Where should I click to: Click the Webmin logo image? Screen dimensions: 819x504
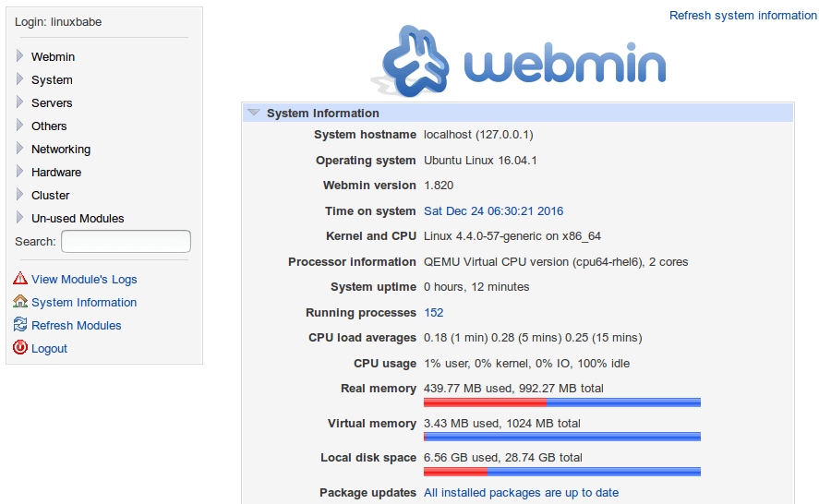(524, 61)
